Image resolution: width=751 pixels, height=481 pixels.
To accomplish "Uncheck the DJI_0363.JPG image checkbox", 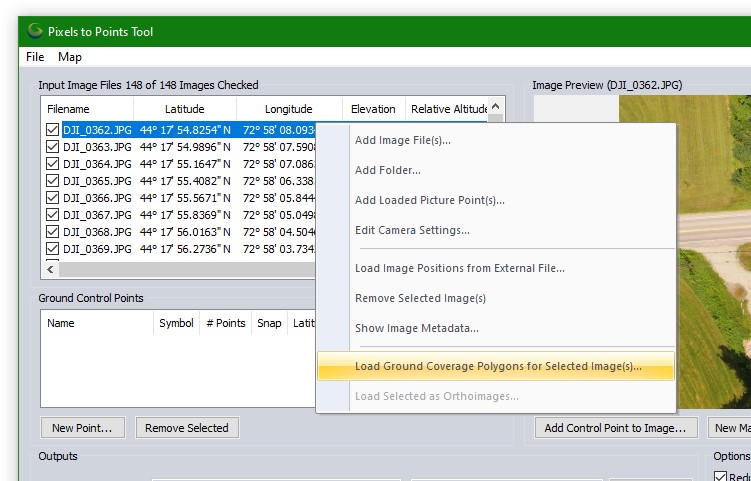I will [52, 147].
